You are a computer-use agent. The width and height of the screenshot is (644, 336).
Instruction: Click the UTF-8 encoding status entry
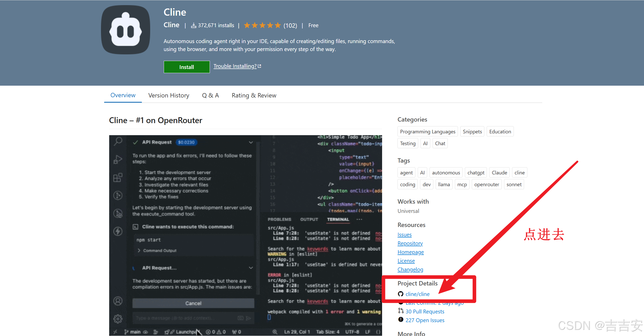click(352, 332)
